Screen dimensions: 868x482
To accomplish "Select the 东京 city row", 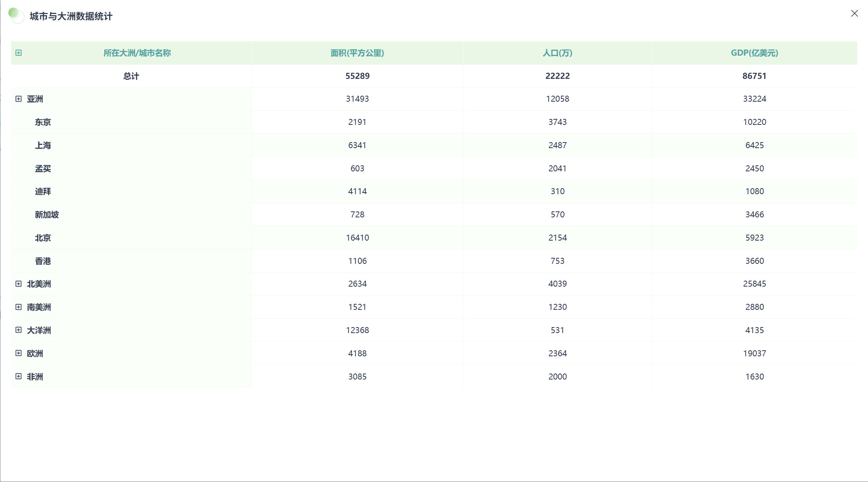I will pyautogui.click(x=43, y=122).
